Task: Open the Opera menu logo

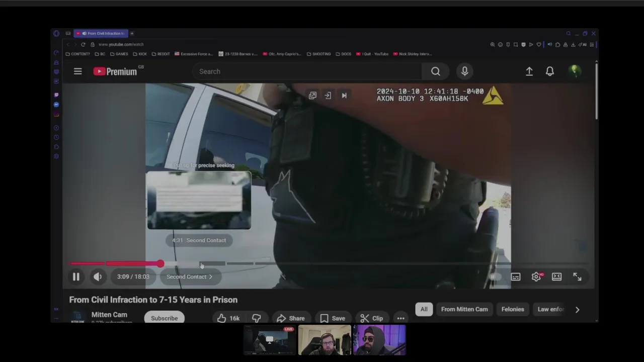Action: [56, 34]
